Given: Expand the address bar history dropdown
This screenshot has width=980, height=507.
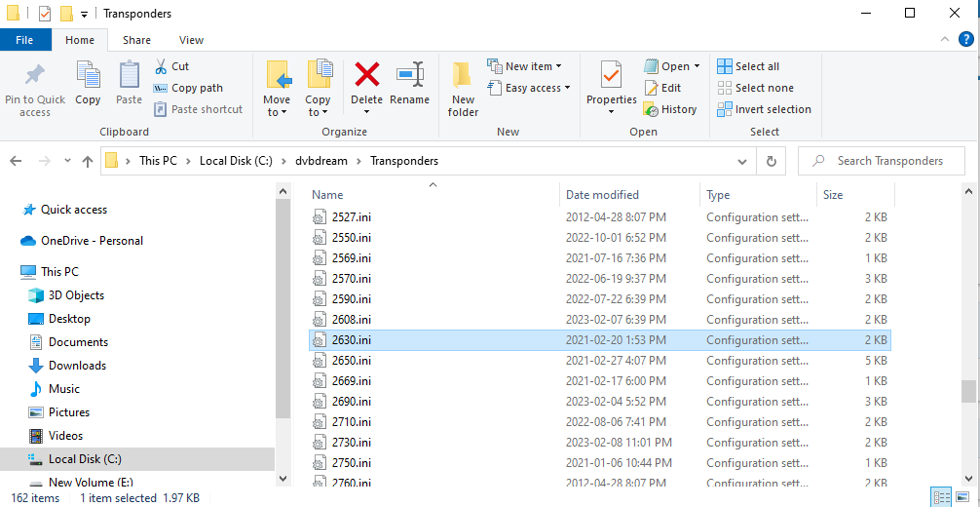Looking at the screenshot, I should tap(742, 161).
